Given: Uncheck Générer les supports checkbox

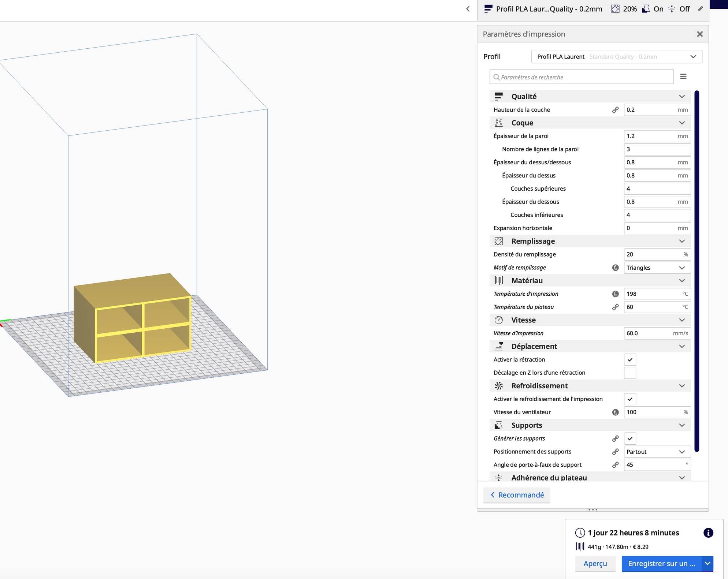Looking at the screenshot, I should tap(630, 438).
